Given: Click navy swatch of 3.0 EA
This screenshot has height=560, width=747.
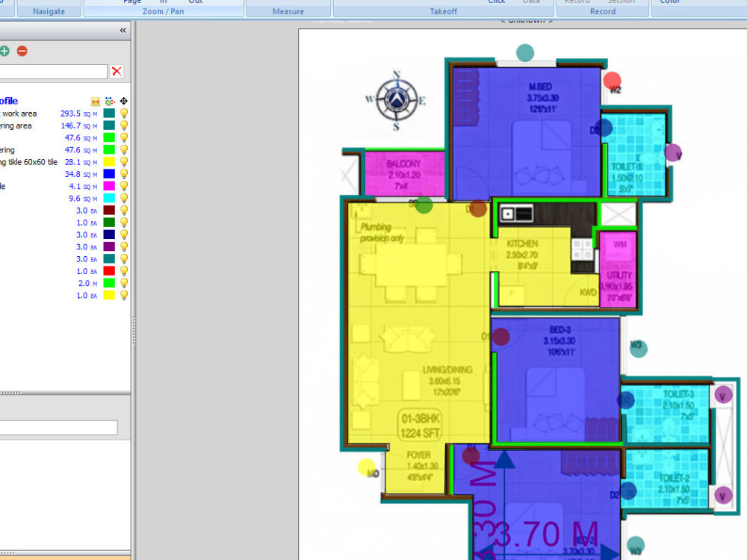Looking at the screenshot, I should (109, 234).
